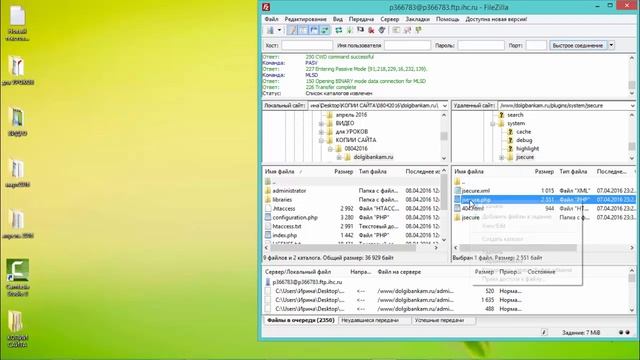Open the quick connect history dropdown arrow

coord(611,45)
